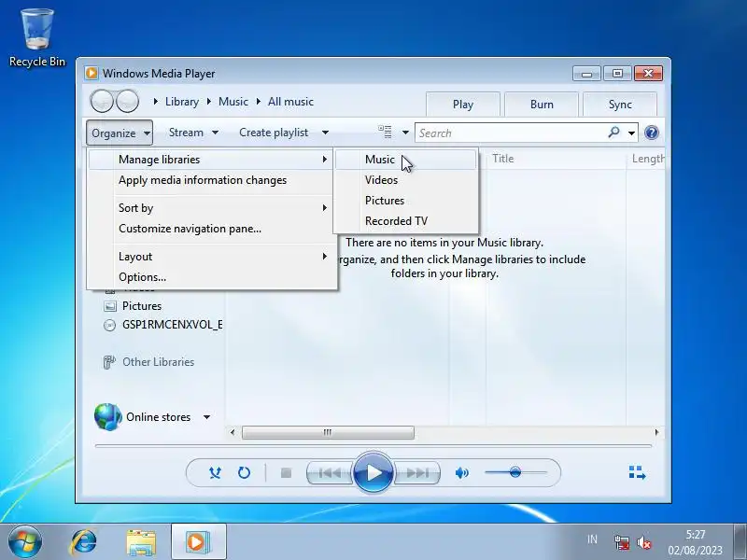Click inside the Search box

click(510, 133)
